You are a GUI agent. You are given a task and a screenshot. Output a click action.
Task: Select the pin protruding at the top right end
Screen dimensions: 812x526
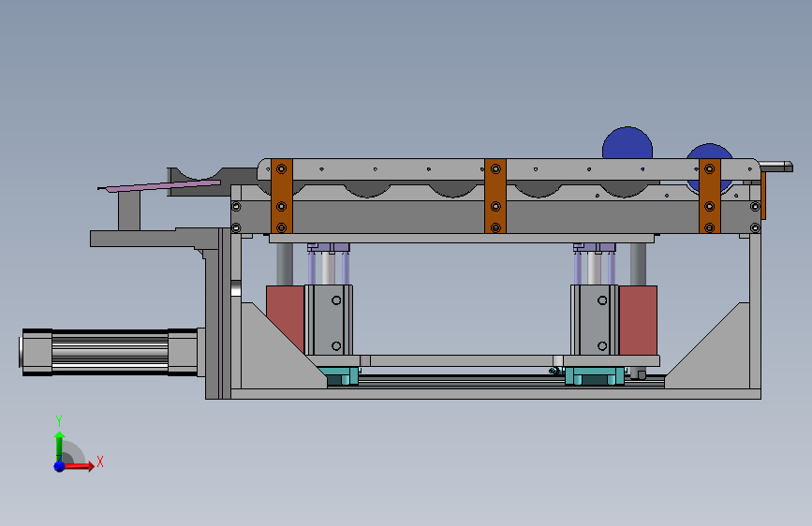775,167
